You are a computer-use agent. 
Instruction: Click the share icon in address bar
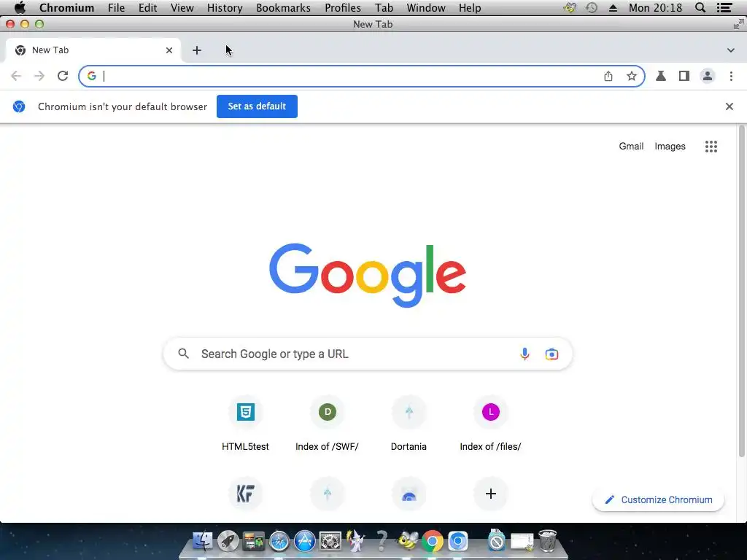(608, 76)
